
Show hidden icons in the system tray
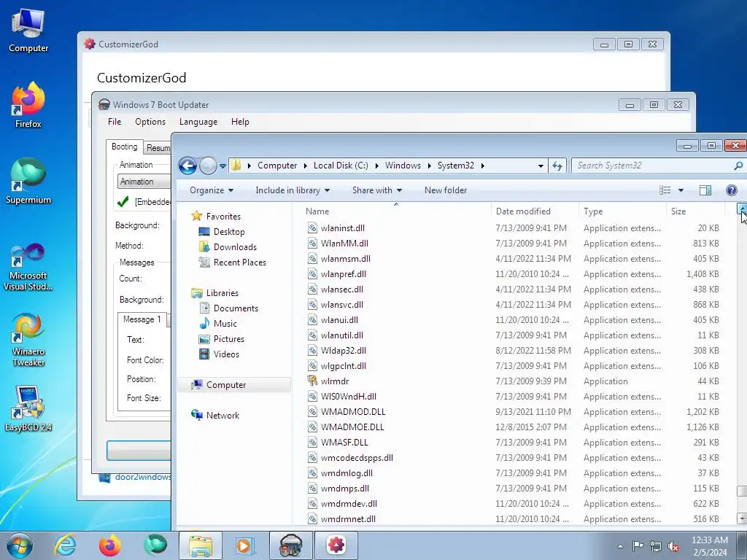point(620,545)
